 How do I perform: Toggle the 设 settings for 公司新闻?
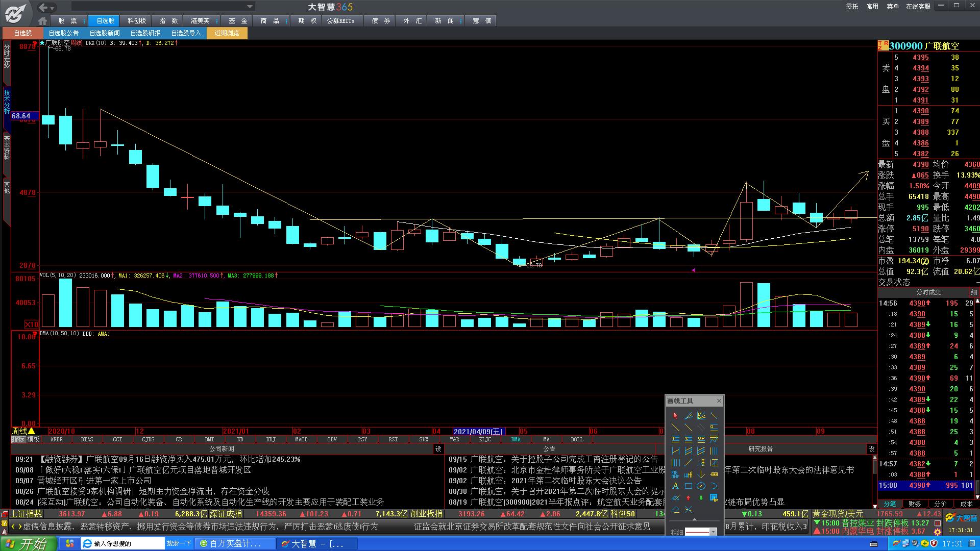[x=438, y=449]
